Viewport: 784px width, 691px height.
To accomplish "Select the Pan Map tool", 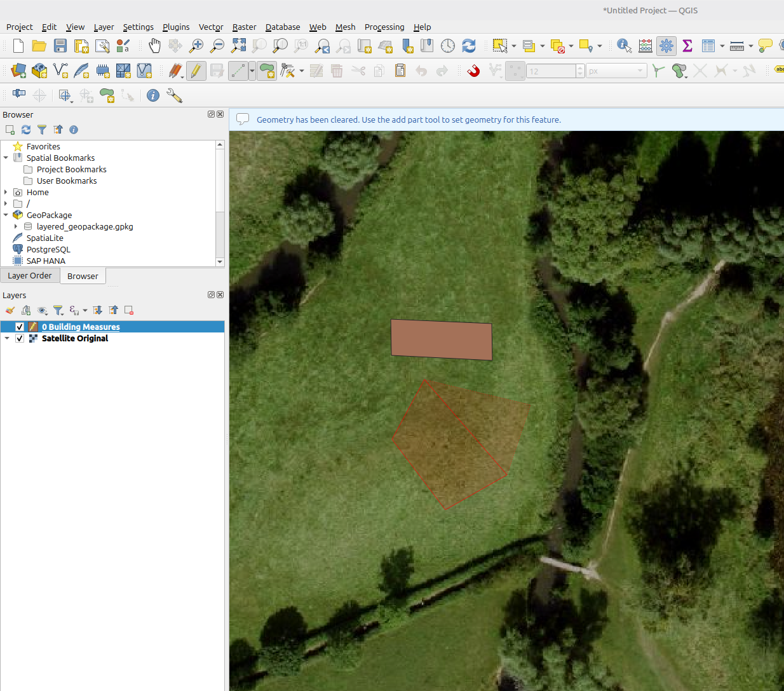I will (x=154, y=46).
